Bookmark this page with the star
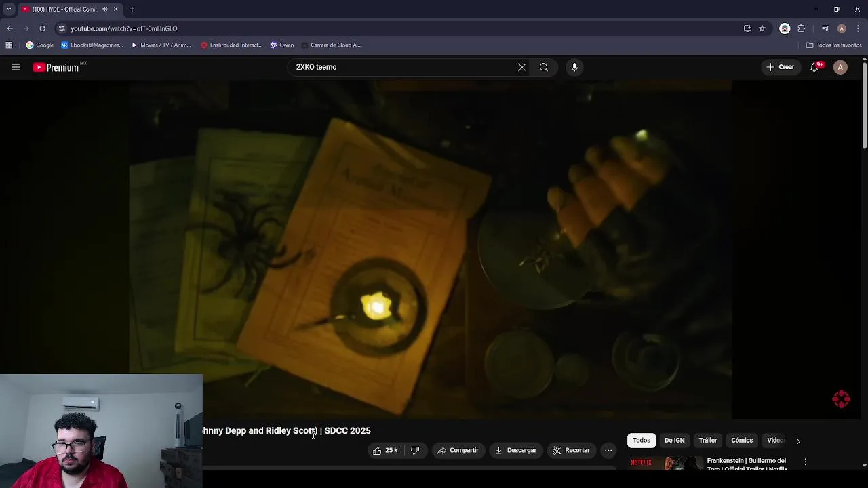 pos(762,28)
